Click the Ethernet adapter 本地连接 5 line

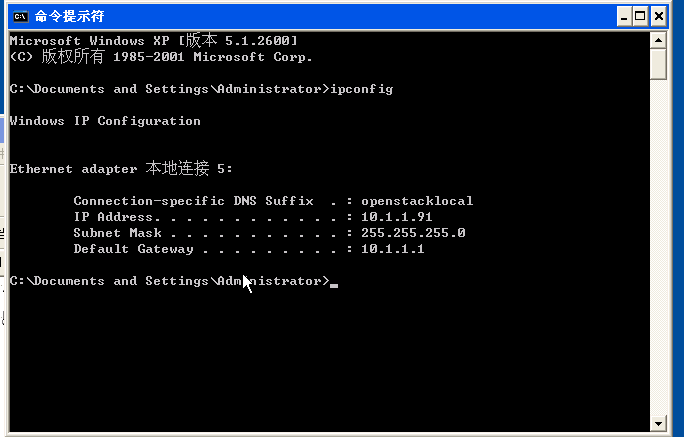(x=121, y=168)
